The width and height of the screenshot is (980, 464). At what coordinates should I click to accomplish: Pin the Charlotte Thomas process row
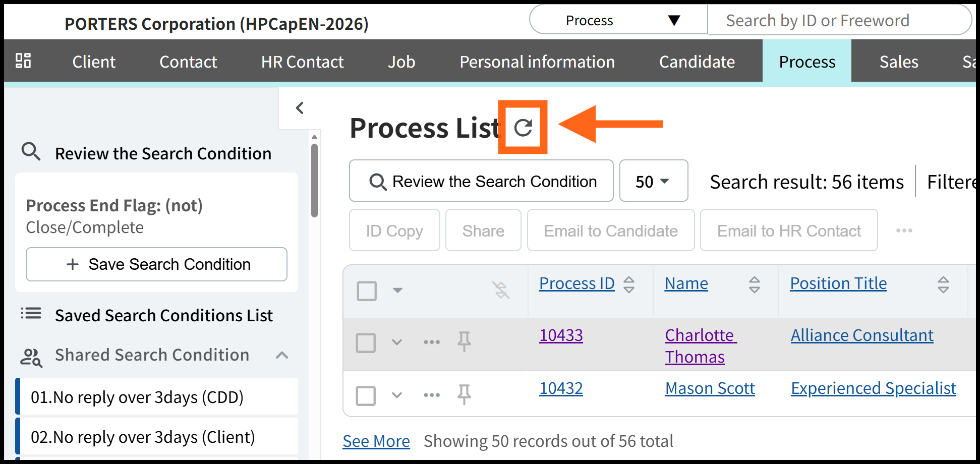tap(464, 342)
